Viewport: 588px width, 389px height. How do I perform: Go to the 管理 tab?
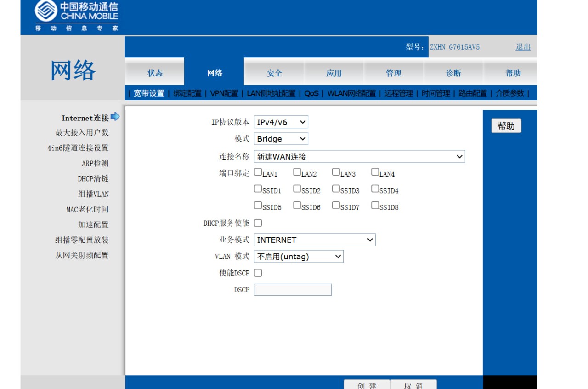point(394,73)
